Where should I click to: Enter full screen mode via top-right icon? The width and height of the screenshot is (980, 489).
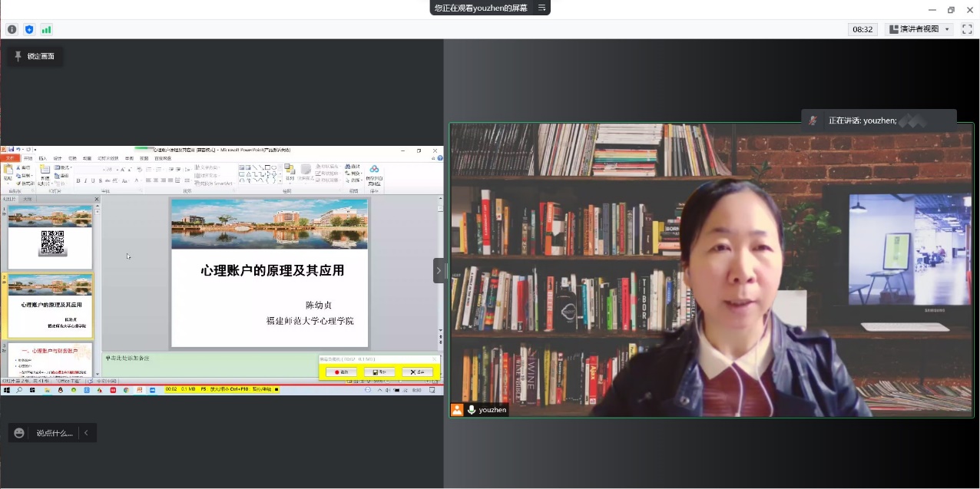(x=967, y=29)
